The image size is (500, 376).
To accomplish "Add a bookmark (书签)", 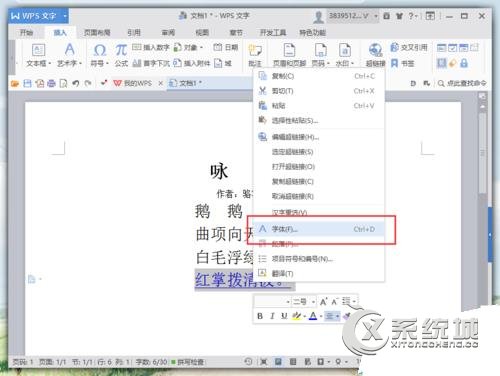I will tap(402, 63).
